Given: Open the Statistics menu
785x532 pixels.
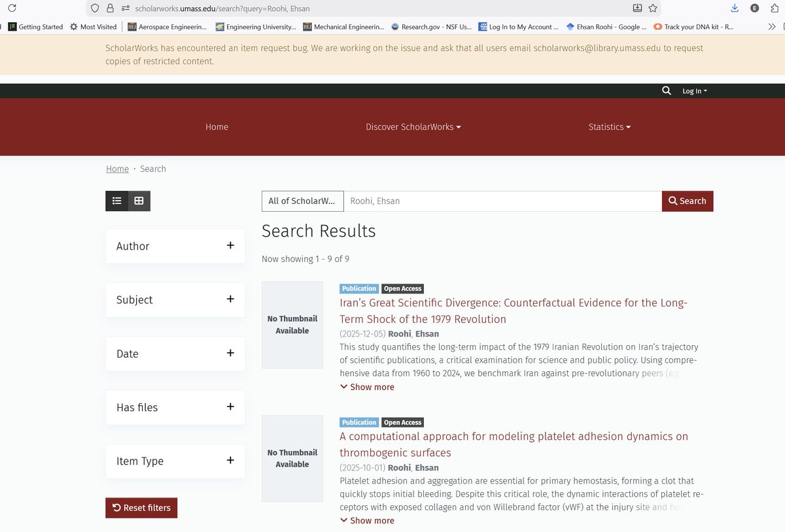Looking at the screenshot, I should pos(609,127).
